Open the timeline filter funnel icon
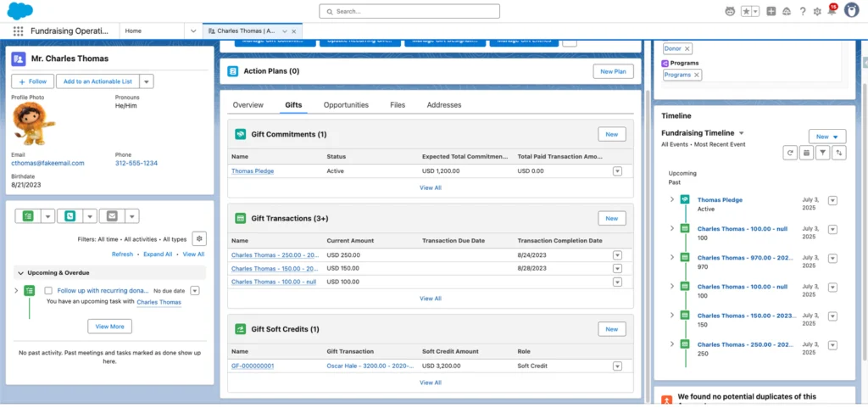Viewport: 868px width, 408px height. click(x=822, y=153)
